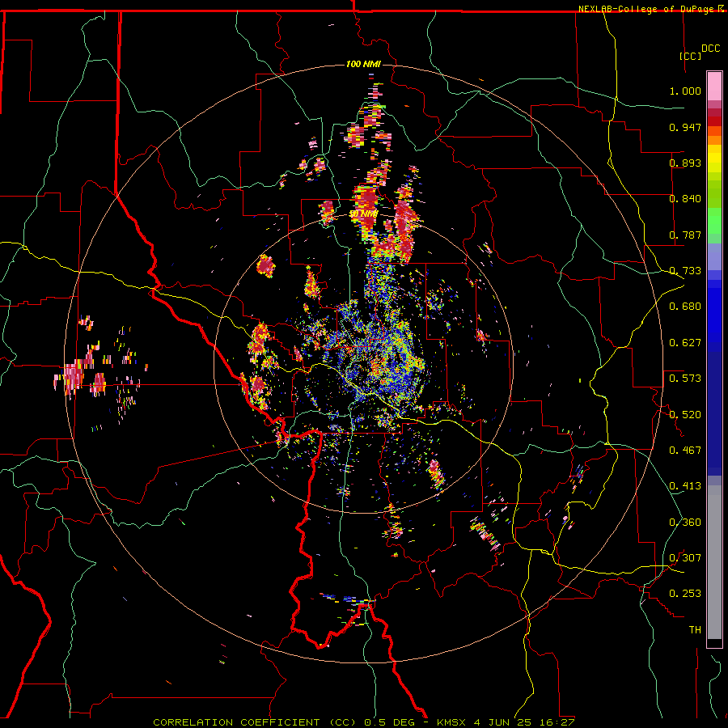
Task: Select the 0.573 legend value
Action: 685,379
